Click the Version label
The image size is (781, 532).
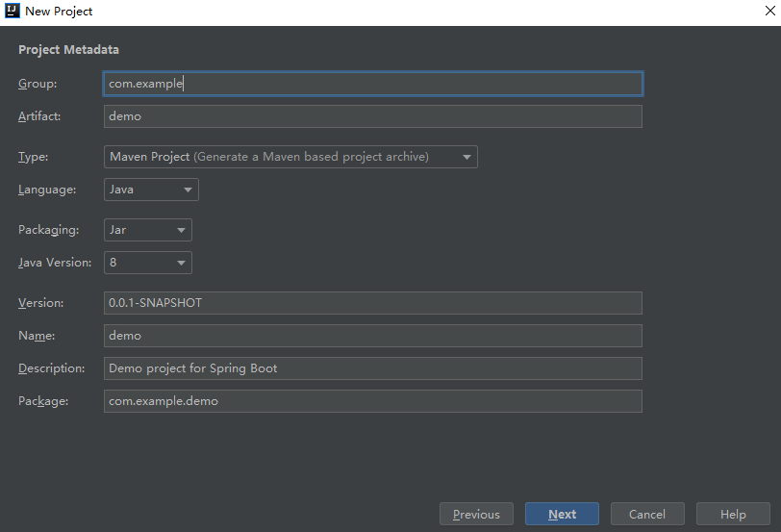click(40, 303)
